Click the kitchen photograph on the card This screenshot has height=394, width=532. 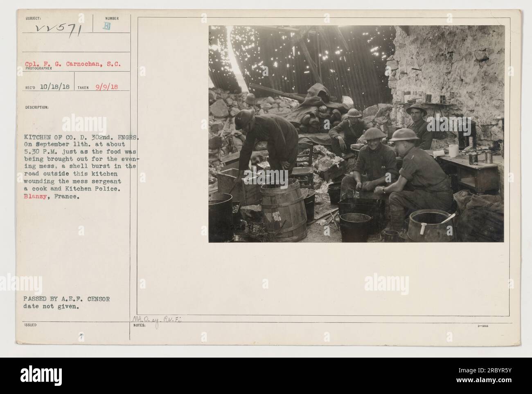pyautogui.click(x=356, y=134)
